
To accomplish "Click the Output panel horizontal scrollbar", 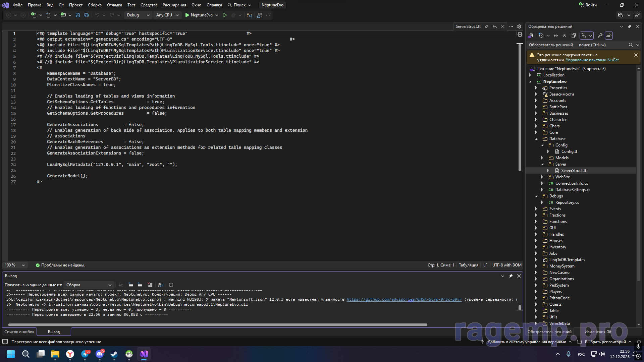I will [217, 324].
